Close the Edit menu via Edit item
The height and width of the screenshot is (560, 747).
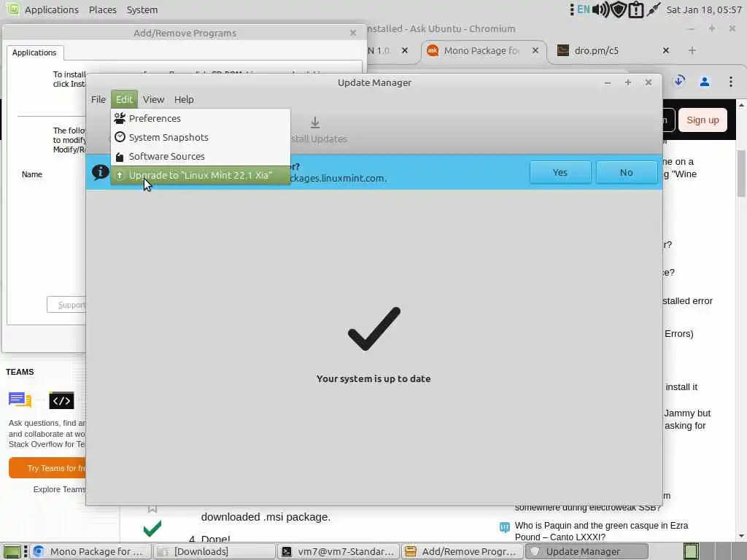124,99
